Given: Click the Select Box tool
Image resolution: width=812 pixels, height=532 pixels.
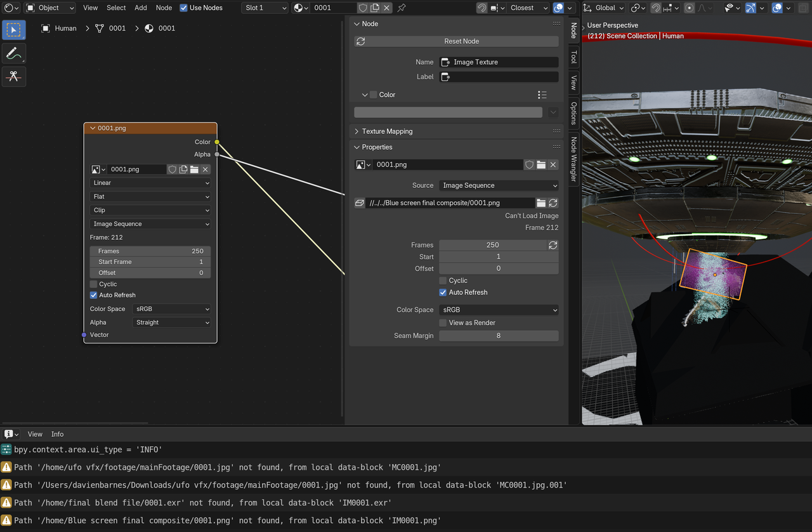Looking at the screenshot, I should tap(13, 30).
